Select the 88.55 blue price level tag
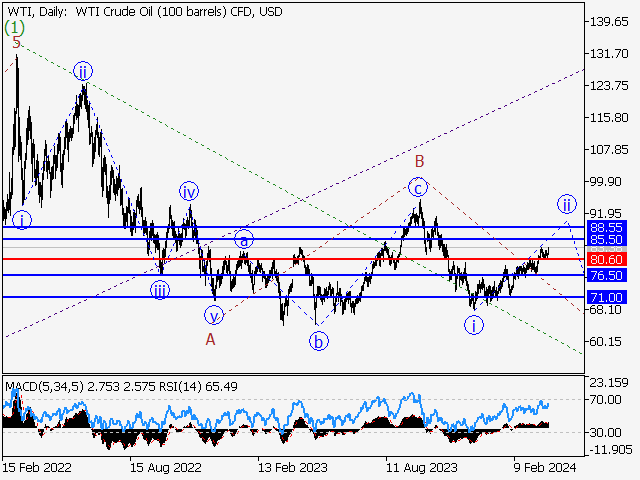 coord(607,227)
